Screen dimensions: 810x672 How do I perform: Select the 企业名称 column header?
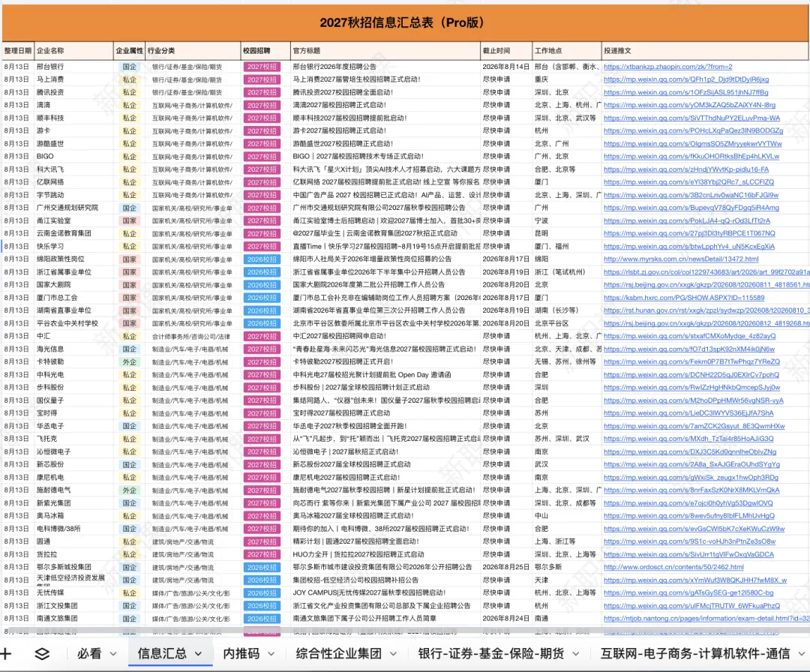click(73, 50)
